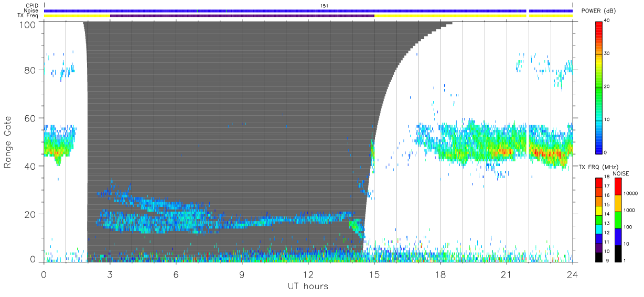Click x-axis tick label 15
This screenshot has width=644, height=297.
(x=374, y=274)
